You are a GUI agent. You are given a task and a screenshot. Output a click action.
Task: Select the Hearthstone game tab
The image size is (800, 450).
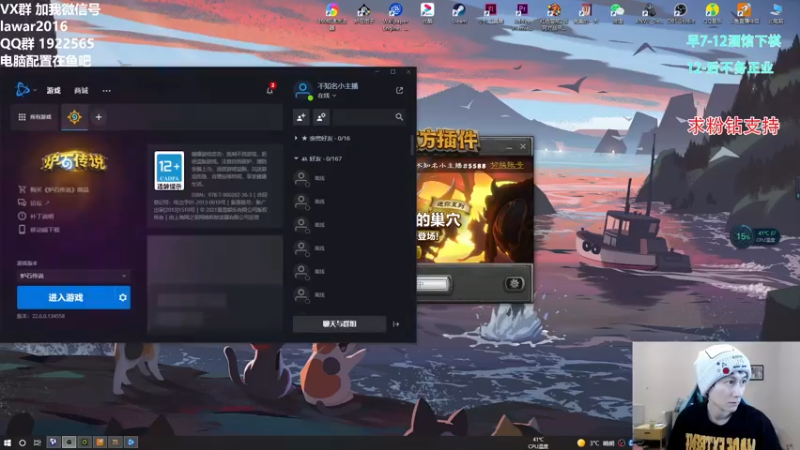(74, 117)
